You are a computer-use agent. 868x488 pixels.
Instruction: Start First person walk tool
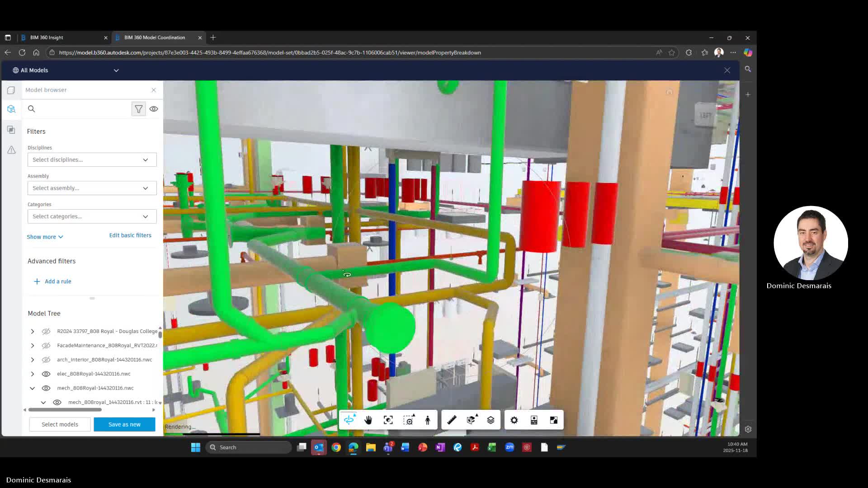pos(428,420)
